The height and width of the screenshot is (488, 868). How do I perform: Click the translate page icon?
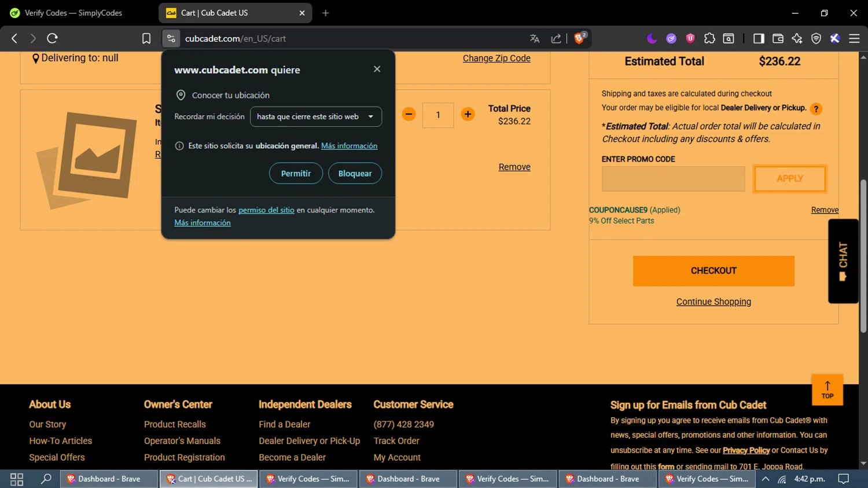535,38
